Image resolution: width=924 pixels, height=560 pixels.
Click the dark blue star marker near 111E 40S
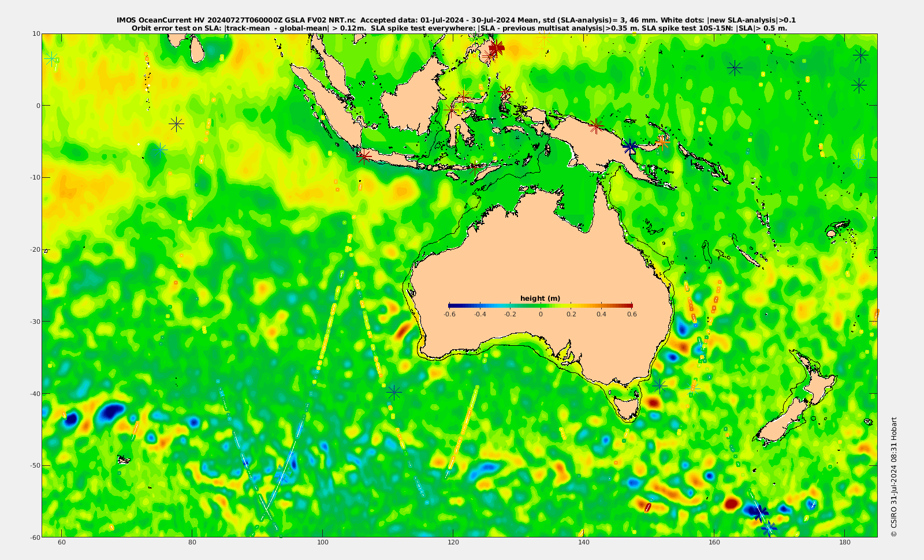[x=394, y=393]
